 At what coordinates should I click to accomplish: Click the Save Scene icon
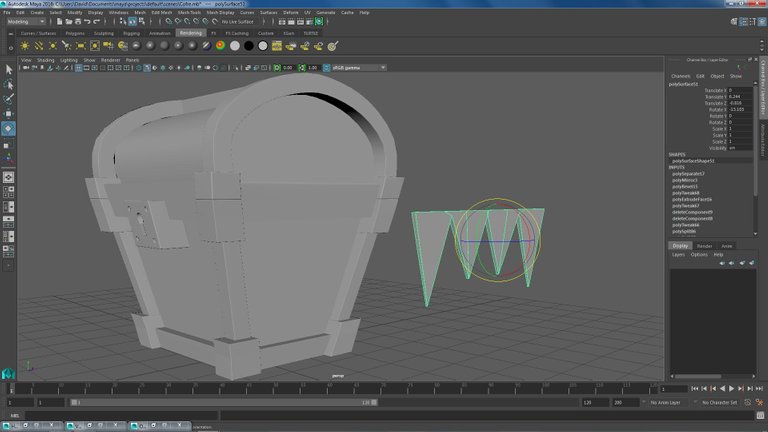pos(78,22)
